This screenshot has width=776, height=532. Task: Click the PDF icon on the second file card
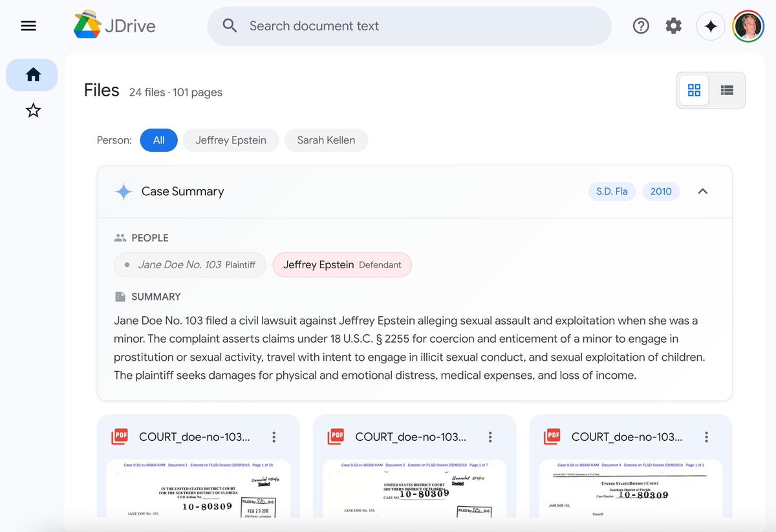[336, 437]
